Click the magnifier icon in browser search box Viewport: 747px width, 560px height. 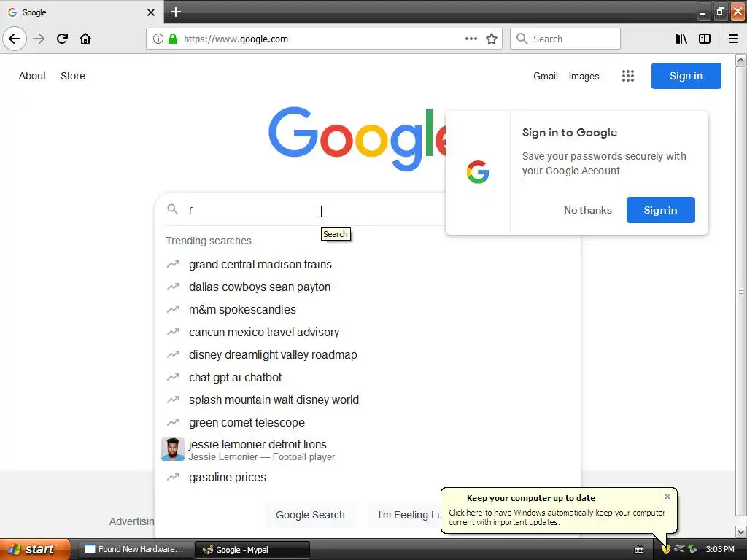[x=522, y=39]
